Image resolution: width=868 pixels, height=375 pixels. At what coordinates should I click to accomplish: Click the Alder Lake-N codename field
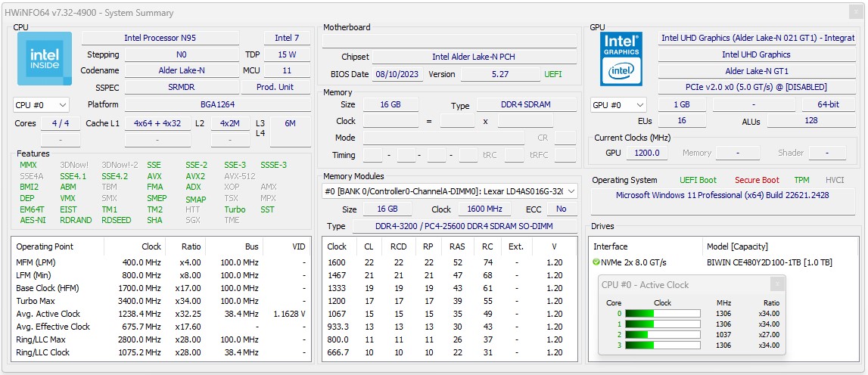tap(182, 71)
